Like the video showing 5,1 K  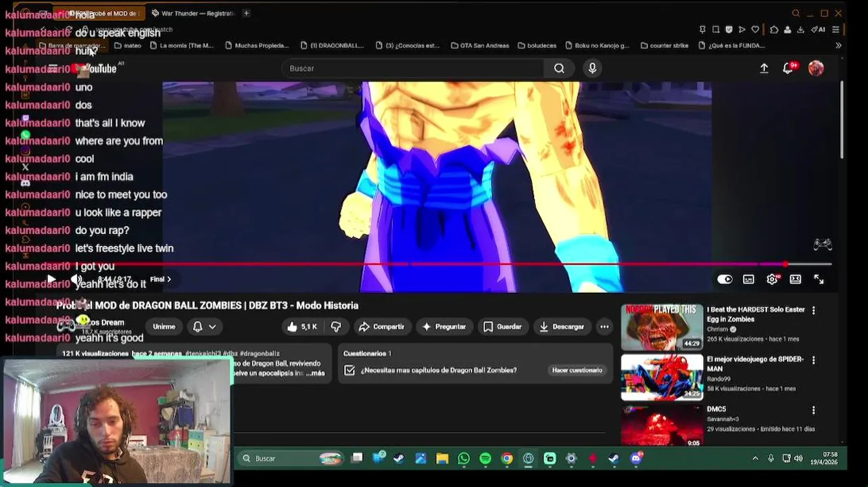[x=302, y=327]
